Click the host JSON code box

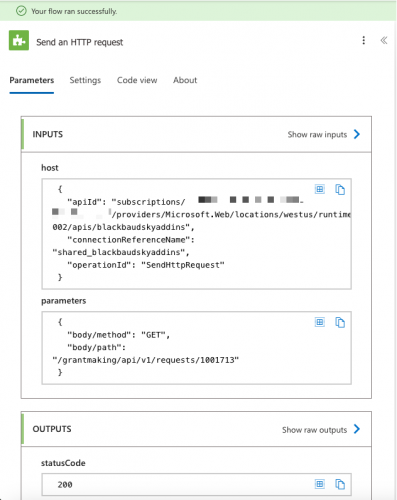(x=196, y=234)
